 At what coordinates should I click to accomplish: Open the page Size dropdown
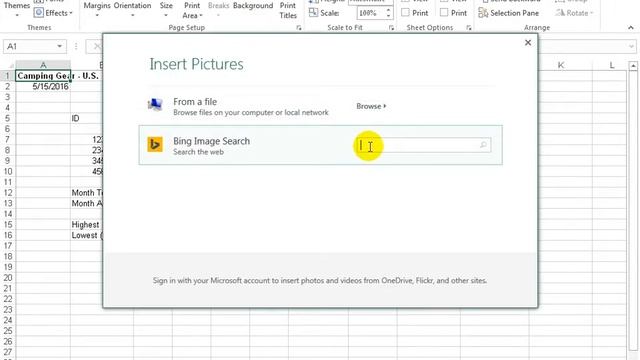pos(166,10)
